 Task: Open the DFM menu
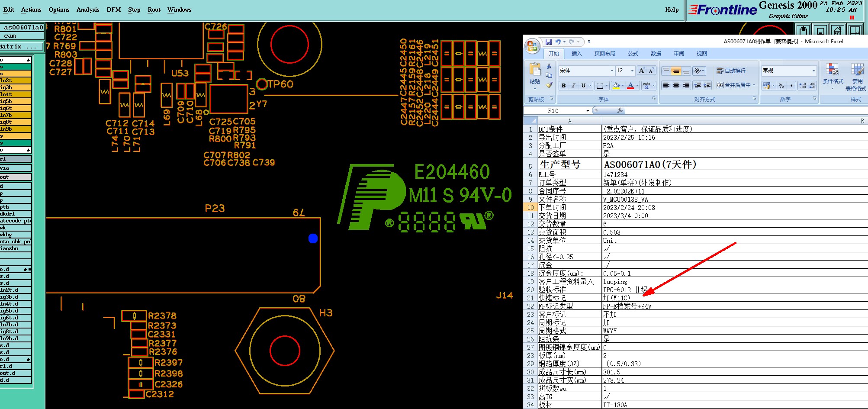(113, 10)
